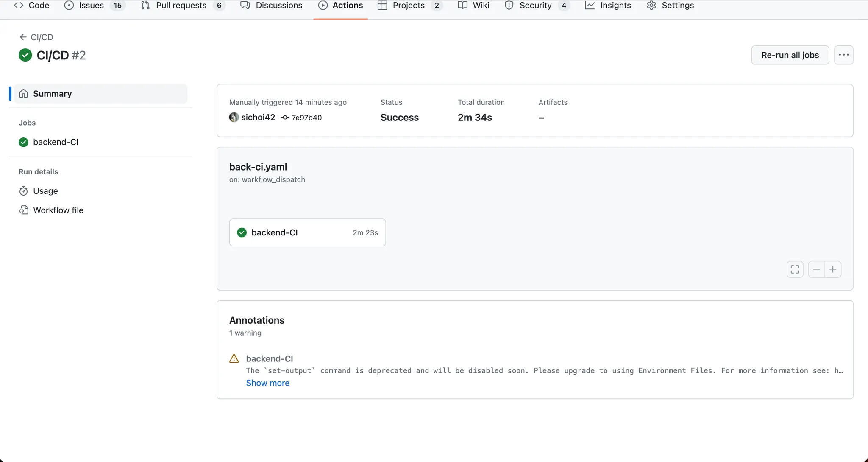Switch to the Pull requests tab
The width and height of the screenshot is (868, 462).
pos(181,6)
